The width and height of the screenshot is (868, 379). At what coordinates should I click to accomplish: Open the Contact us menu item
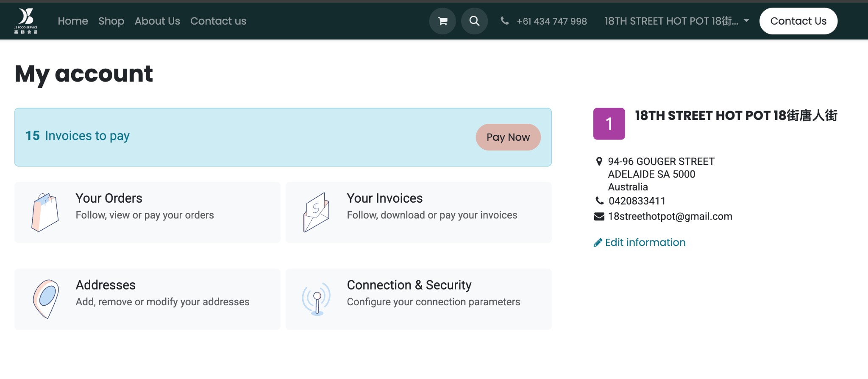click(x=218, y=21)
